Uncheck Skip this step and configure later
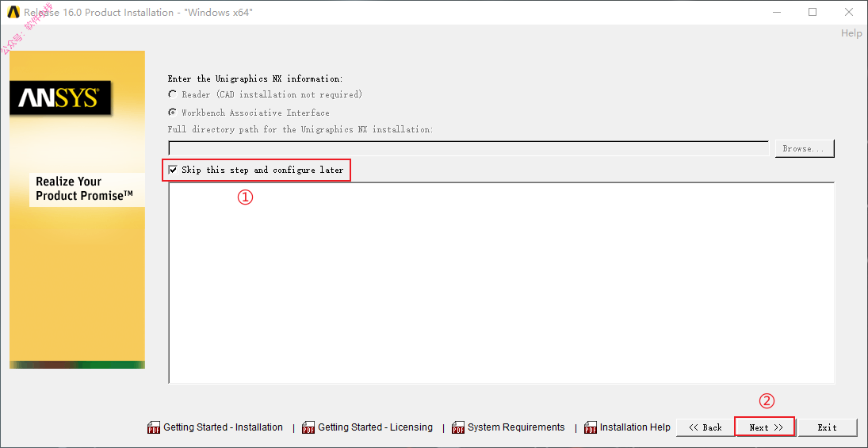The image size is (868, 448). click(173, 170)
